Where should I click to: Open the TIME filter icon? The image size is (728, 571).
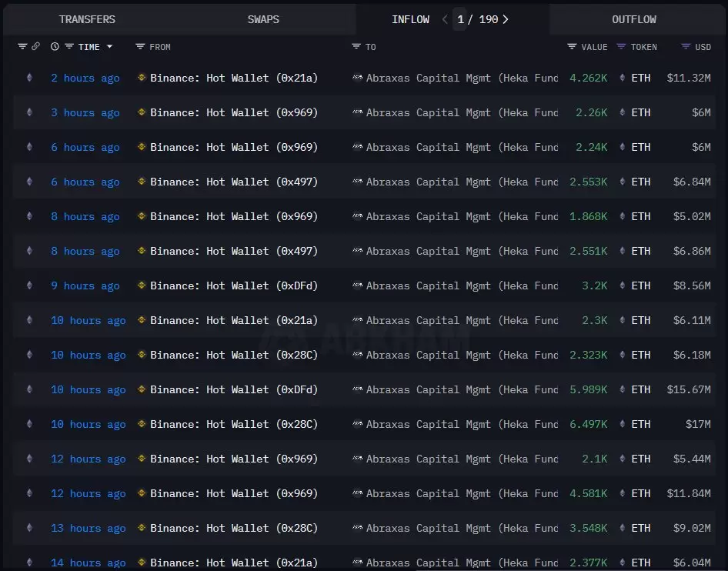69,46
